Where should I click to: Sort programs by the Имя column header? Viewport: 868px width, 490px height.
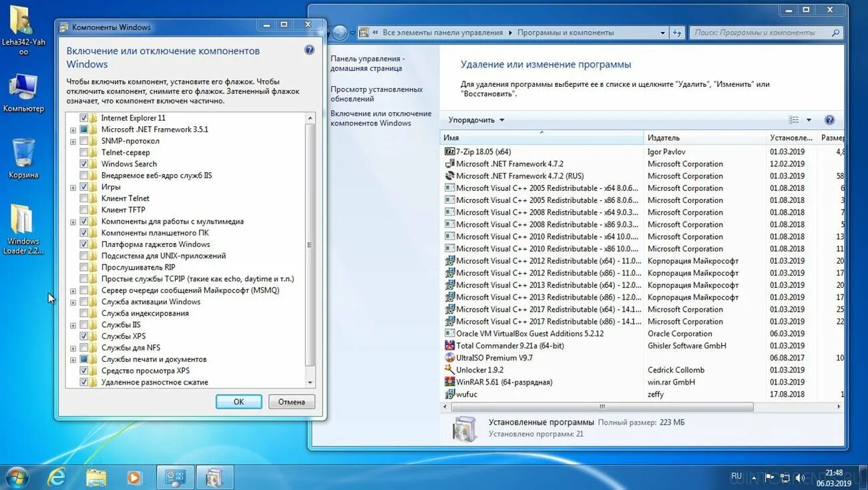point(541,138)
